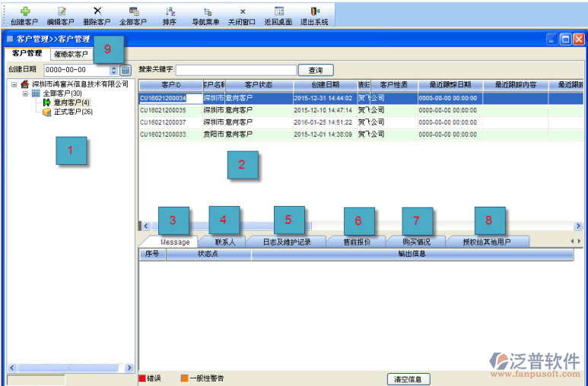Click the 编辑客户 toolbar icon
This screenshot has height=386, width=588.
pos(61,11)
